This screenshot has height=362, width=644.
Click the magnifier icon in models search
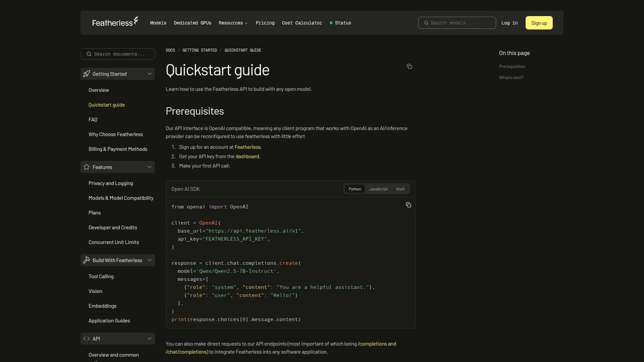(x=426, y=23)
